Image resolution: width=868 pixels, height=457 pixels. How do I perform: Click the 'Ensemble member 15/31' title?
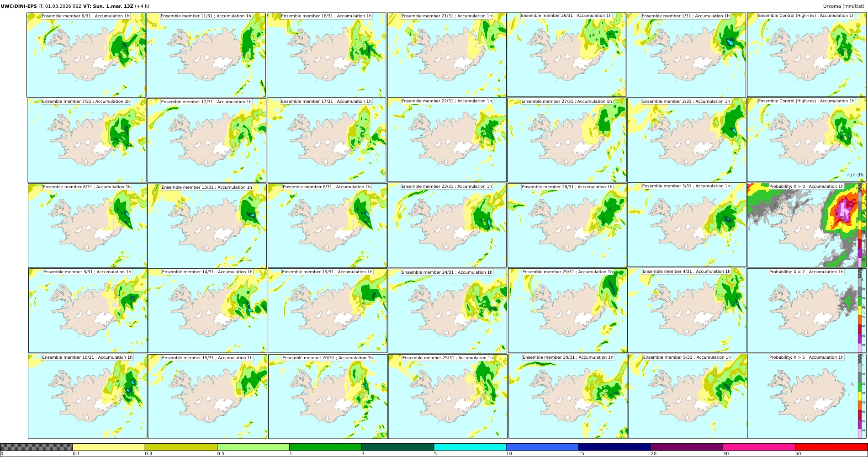[207, 358]
